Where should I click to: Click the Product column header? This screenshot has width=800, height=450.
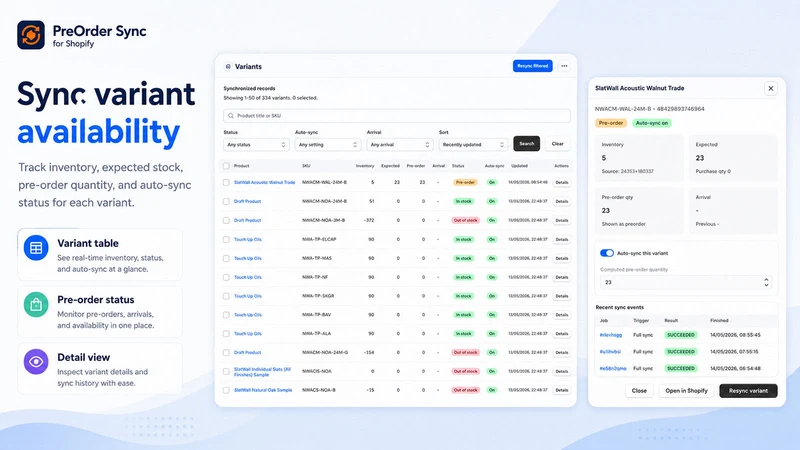click(241, 166)
